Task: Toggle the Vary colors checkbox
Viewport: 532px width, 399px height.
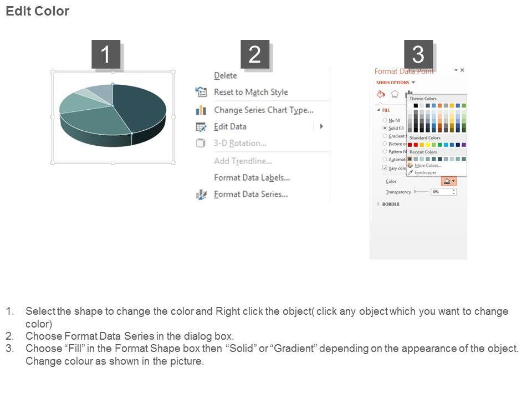Action: 385,168
